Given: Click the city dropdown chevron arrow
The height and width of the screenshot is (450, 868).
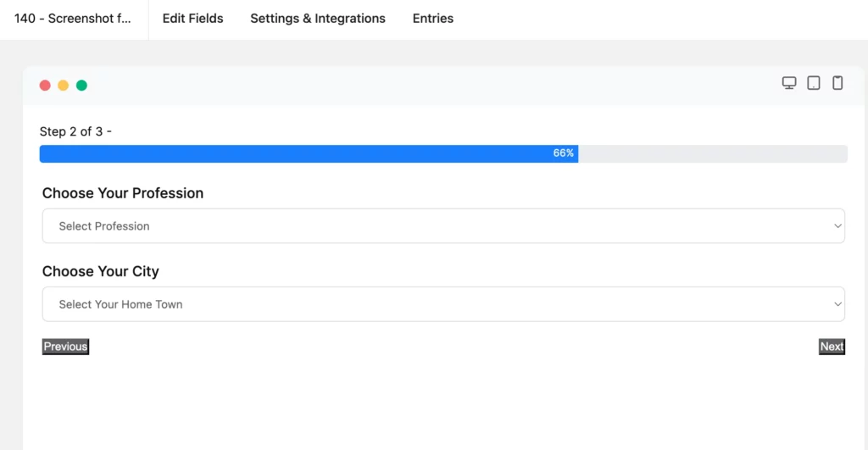Looking at the screenshot, I should pos(837,304).
